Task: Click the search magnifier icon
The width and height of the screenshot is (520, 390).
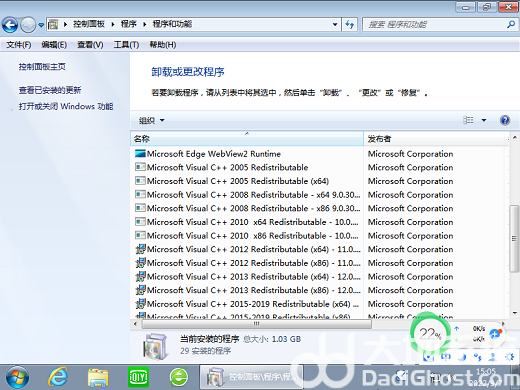Action: pyautogui.click(x=511, y=24)
